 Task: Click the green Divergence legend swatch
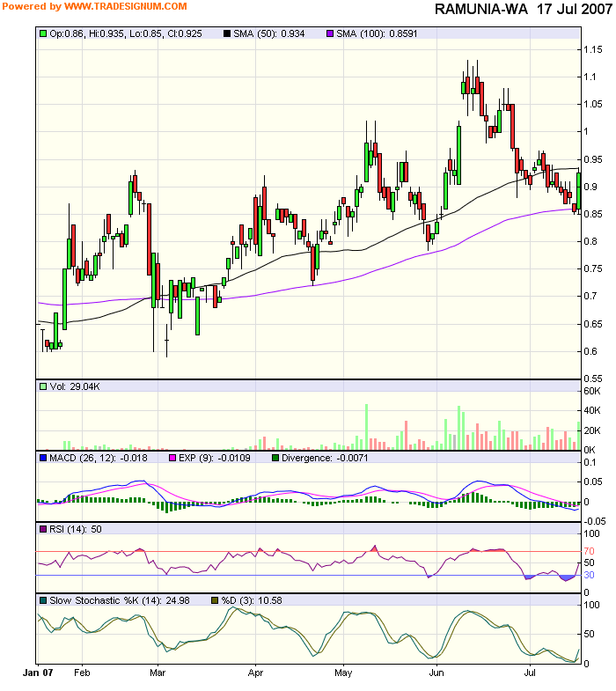tap(275, 458)
